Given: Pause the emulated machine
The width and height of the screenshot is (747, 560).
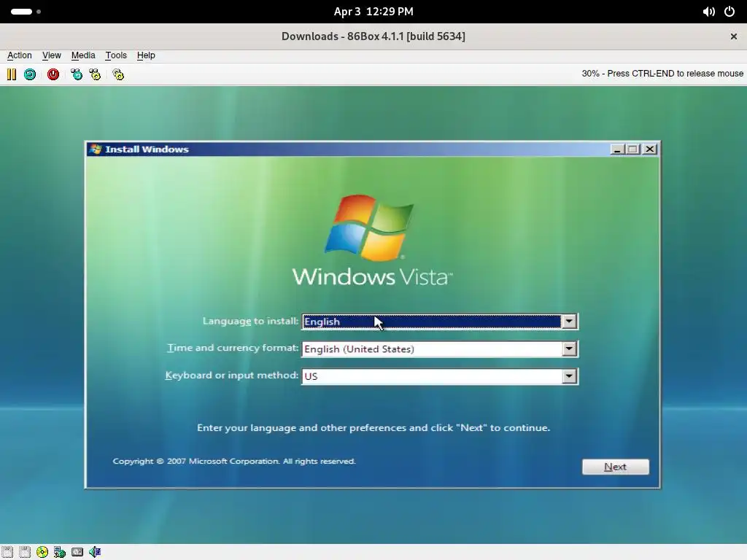Looking at the screenshot, I should (12, 74).
